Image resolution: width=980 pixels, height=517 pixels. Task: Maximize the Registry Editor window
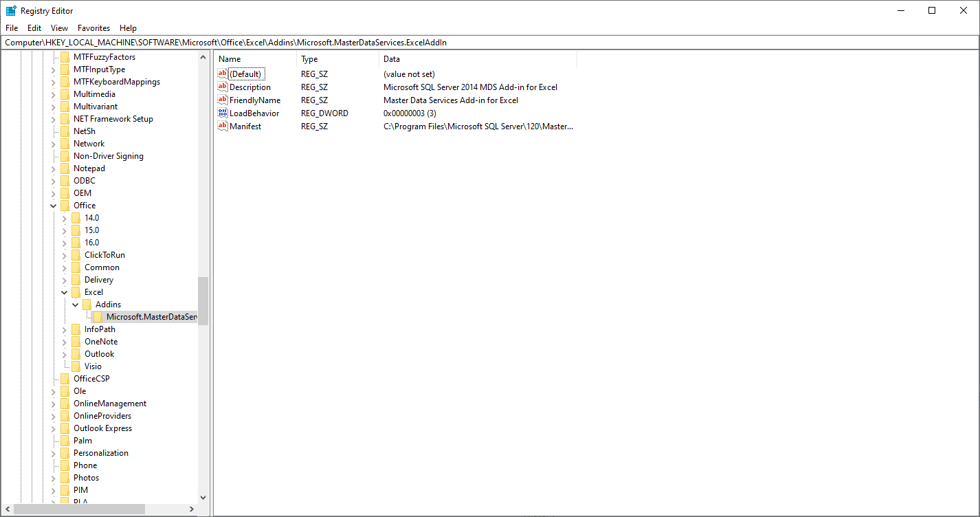coord(932,10)
